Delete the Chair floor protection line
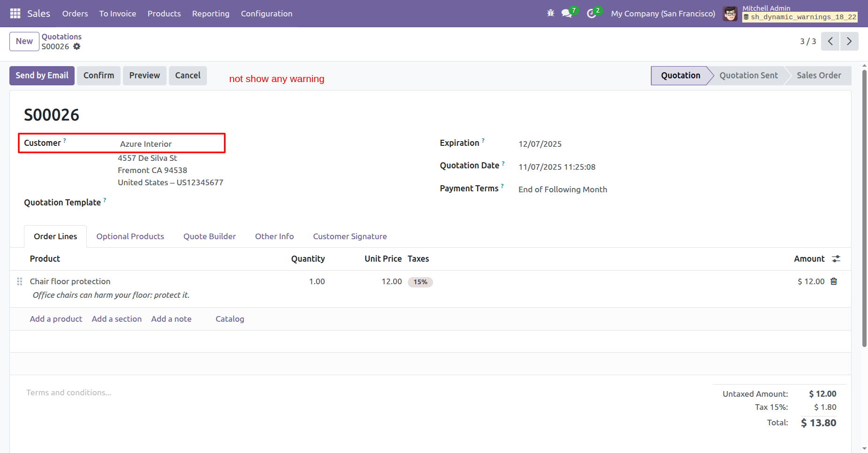Image resolution: width=868 pixels, height=453 pixels. [x=834, y=281]
